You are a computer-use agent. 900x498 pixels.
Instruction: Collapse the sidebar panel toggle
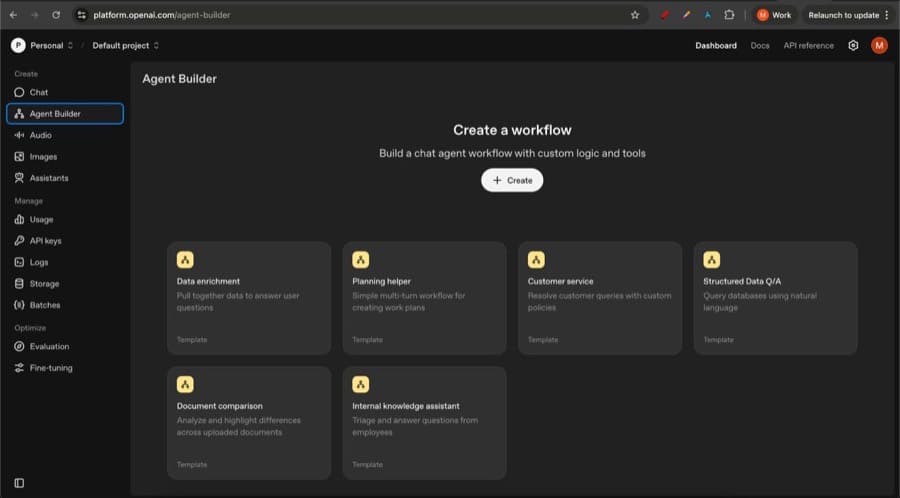click(x=19, y=483)
